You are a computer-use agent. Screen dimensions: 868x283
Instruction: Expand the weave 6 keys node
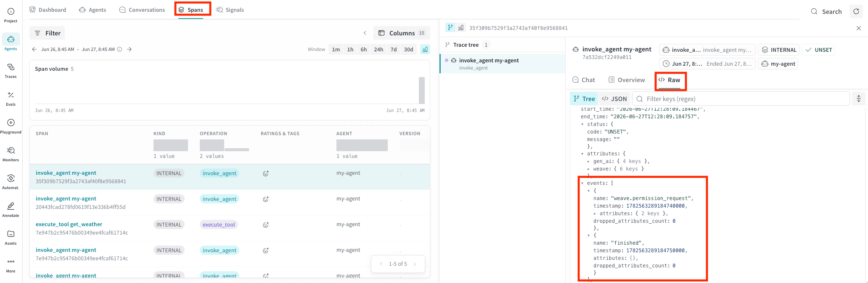point(589,169)
